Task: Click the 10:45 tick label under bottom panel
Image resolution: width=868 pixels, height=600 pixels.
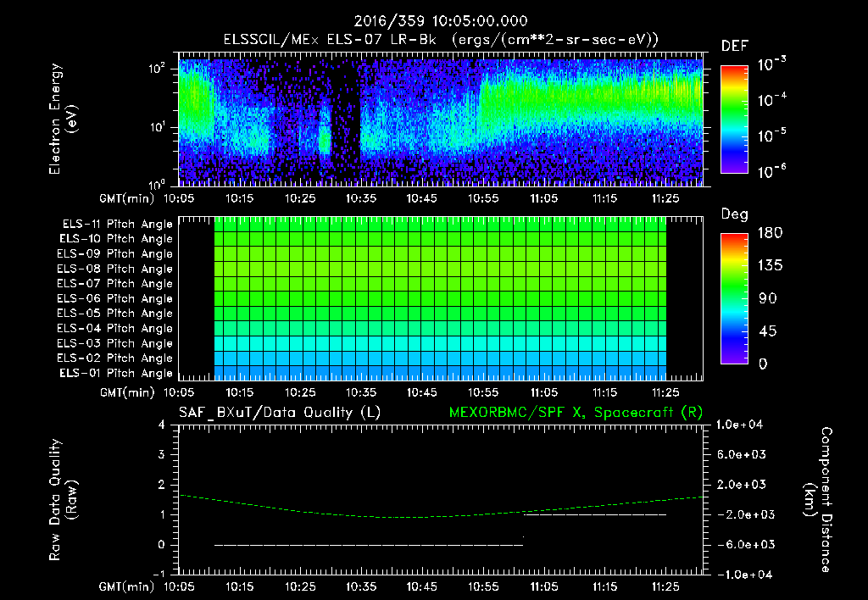Action: pyautogui.click(x=422, y=586)
